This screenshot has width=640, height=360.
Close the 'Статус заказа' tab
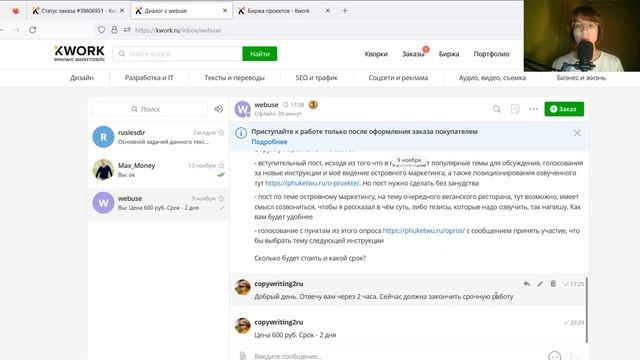pos(122,11)
